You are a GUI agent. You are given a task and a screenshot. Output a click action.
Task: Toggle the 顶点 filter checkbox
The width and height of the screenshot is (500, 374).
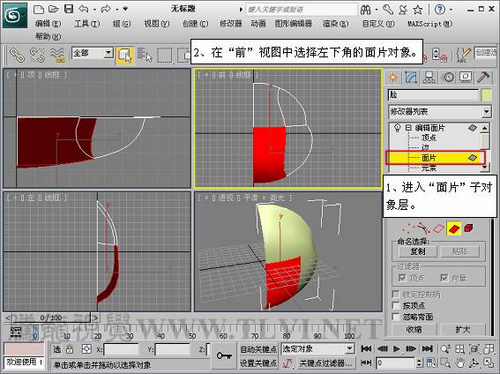(402, 277)
